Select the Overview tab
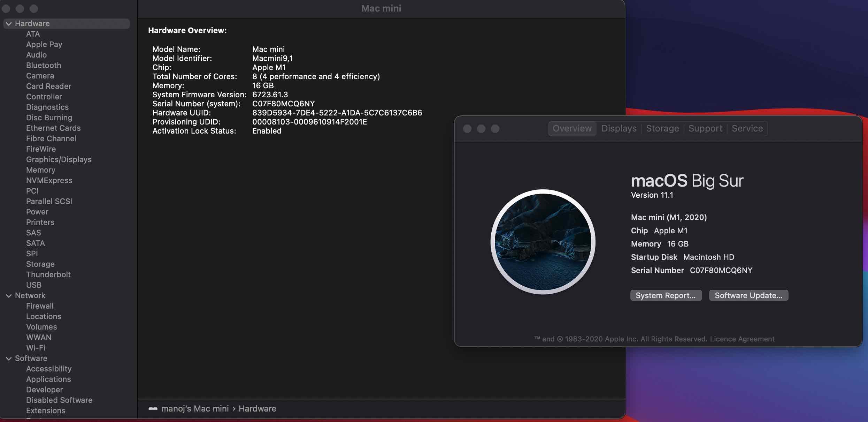Viewport: 868px width, 422px height. (572, 128)
